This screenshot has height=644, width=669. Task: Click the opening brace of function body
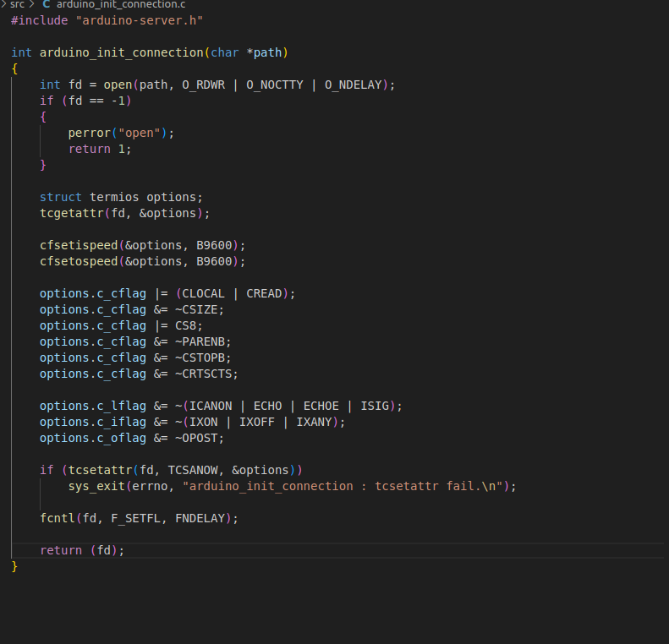14,68
